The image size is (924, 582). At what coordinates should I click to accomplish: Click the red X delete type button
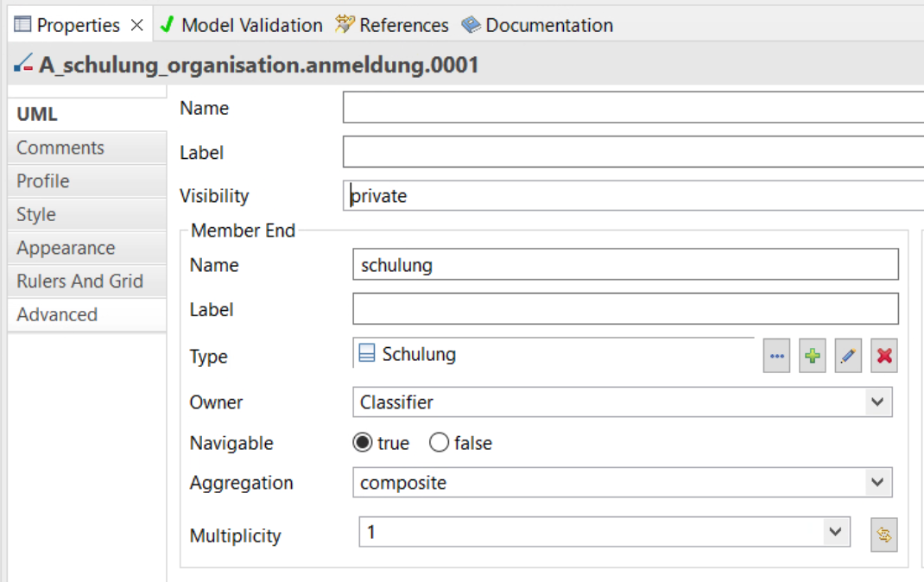tap(884, 356)
